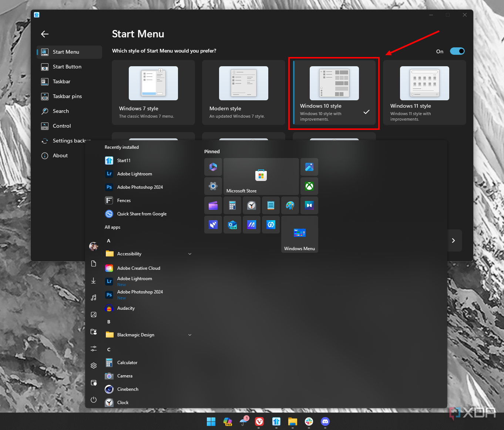Click the Windows Start button on taskbar
The height and width of the screenshot is (430, 504).
(211, 421)
